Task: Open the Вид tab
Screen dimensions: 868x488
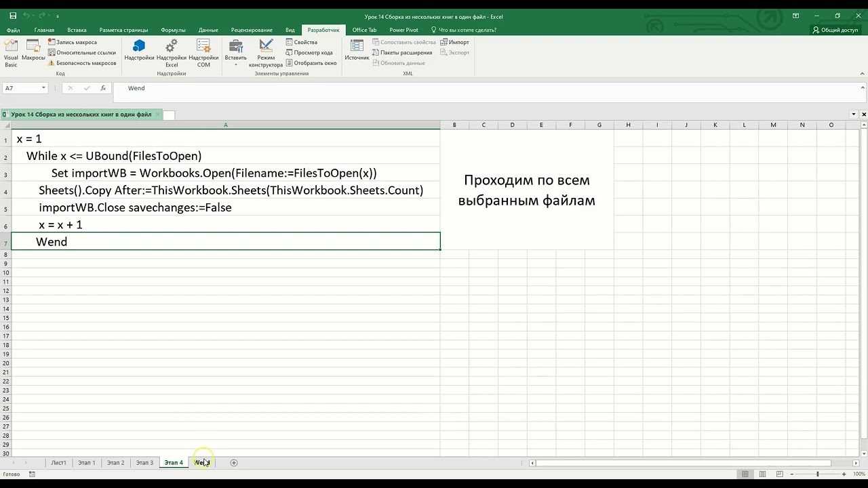Action: (290, 30)
